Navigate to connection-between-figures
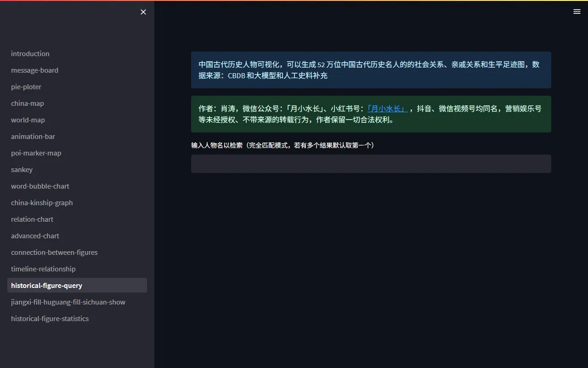Screen dimensions: 588x368 54,252
